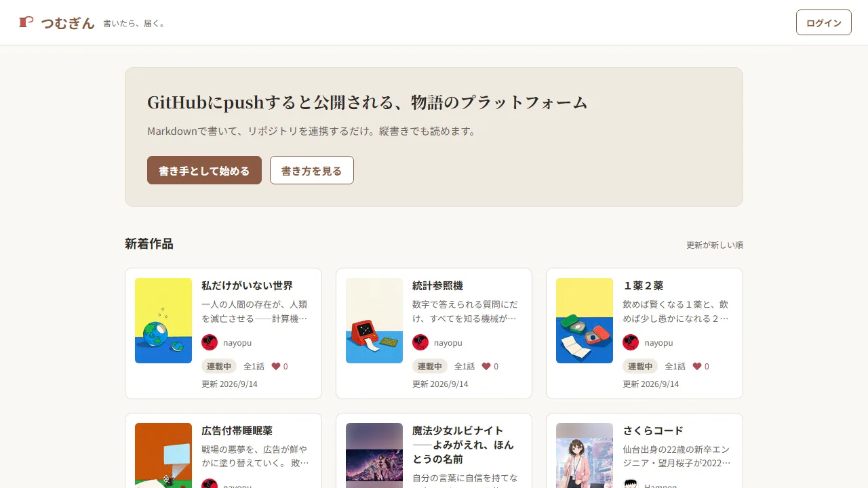Viewport: 868px width, 488px height.
Task: Open cover thumbnail of 広告付帯睡眠薬
Action: tap(163, 455)
